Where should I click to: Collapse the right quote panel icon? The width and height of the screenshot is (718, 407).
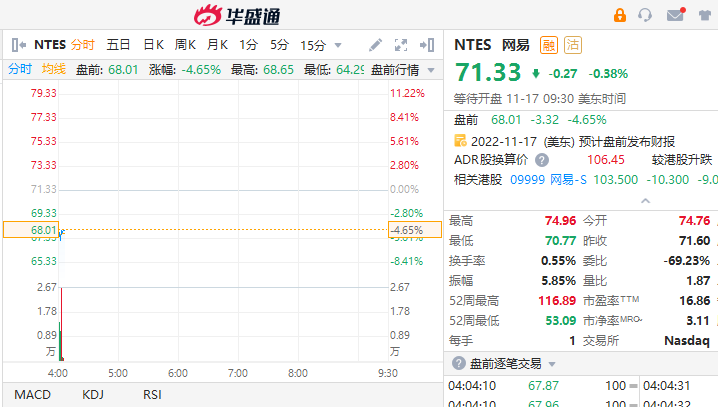click(x=427, y=45)
